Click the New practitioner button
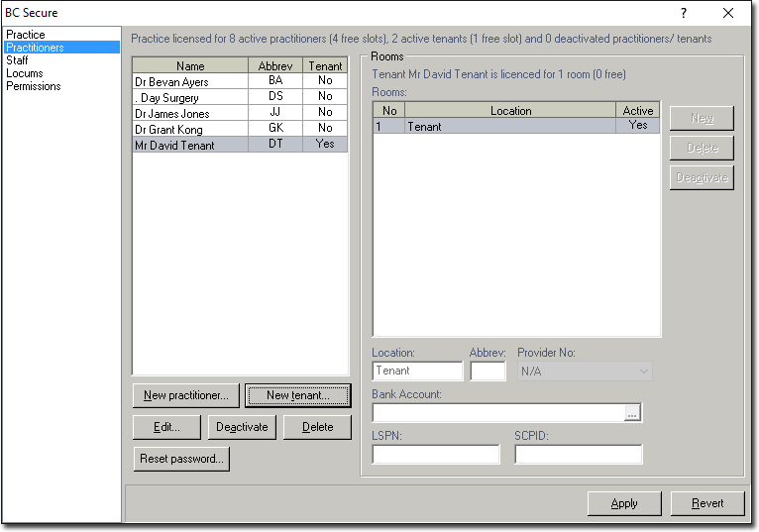This screenshot has width=759, height=532. 185,395
